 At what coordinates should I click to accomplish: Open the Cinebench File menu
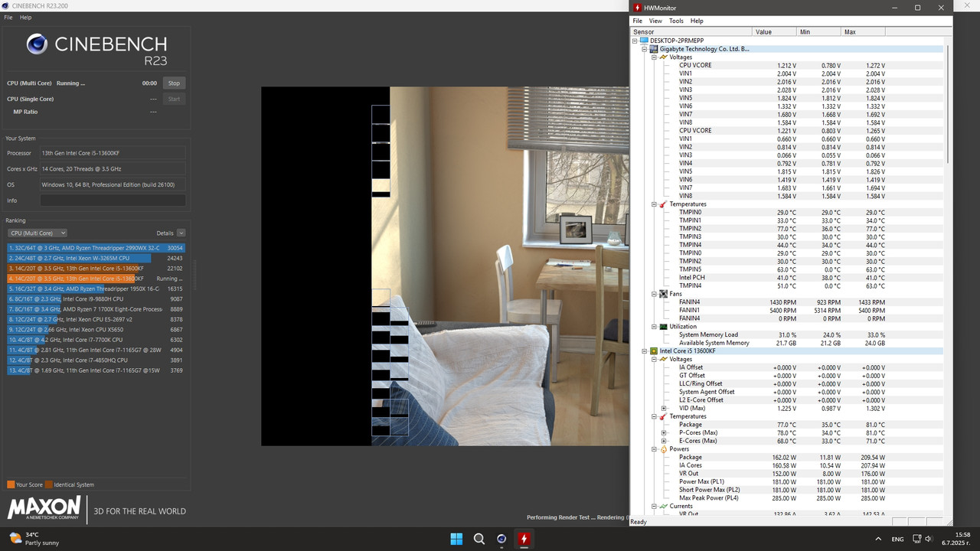[8, 17]
